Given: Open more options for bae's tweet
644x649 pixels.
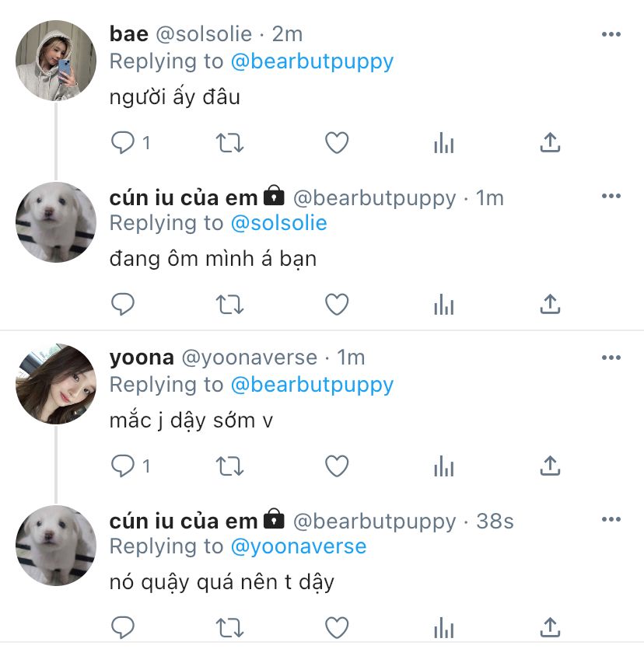Looking at the screenshot, I should click(x=611, y=34).
